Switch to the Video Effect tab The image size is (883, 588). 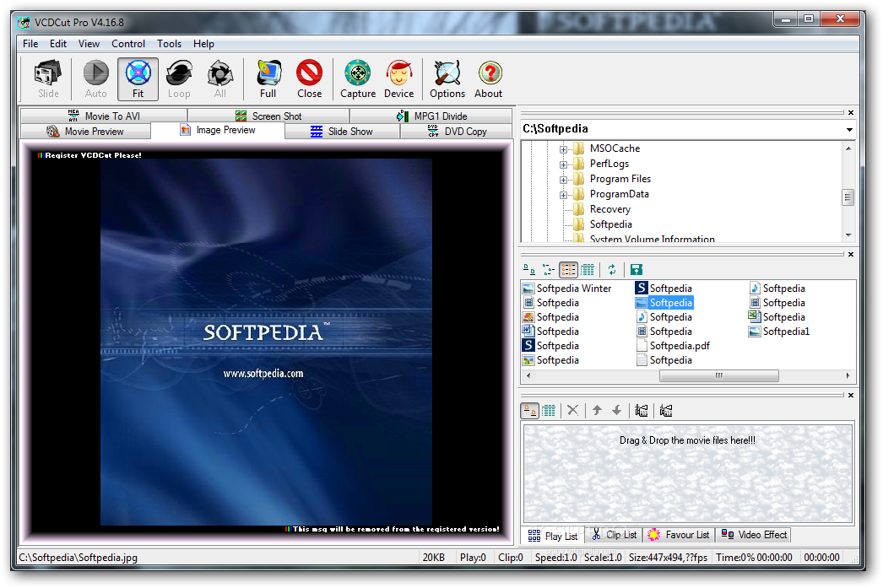754,535
